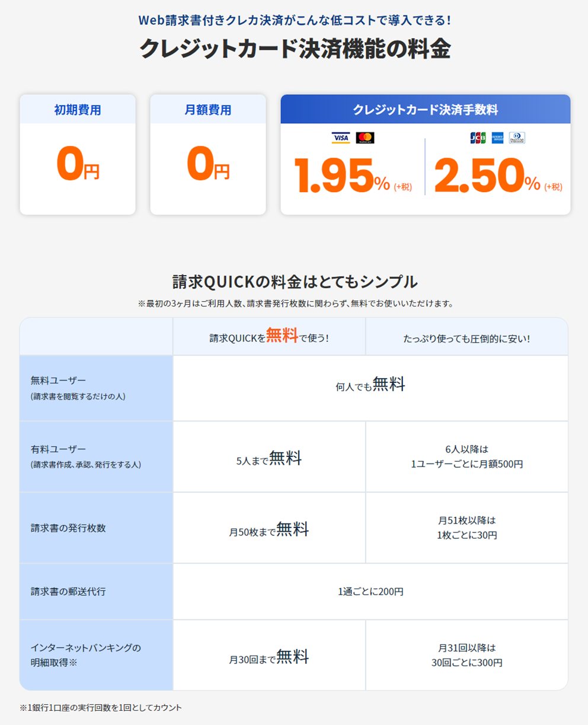This screenshot has width=588, height=725.
Task: Click the 1通ごとに200円 cell
Action: pyautogui.click(x=370, y=591)
